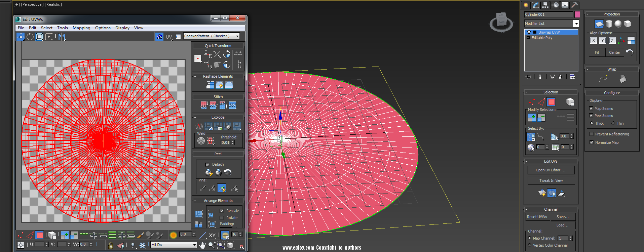Toggle the Map Seams checkbox
Image resolution: width=644 pixels, height=252 pixels.
tap(591, 109)
